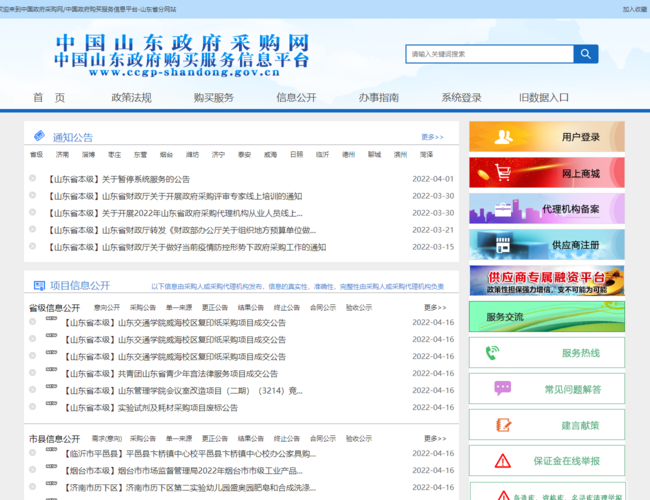Select 合同公示 tab under 省级信息公开

click(x=323, y=307)
